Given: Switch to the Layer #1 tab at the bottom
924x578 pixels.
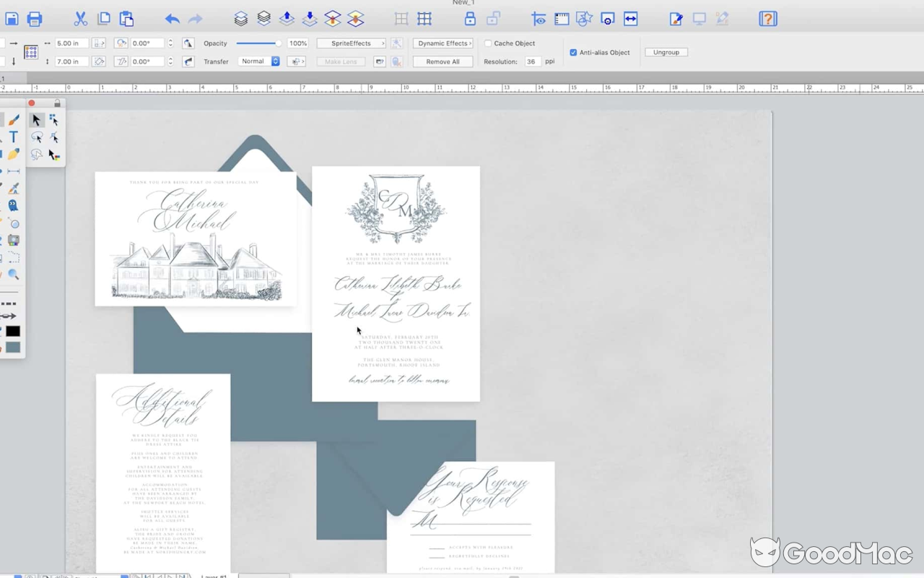Looking at the screenshot, I should point(214,576).
